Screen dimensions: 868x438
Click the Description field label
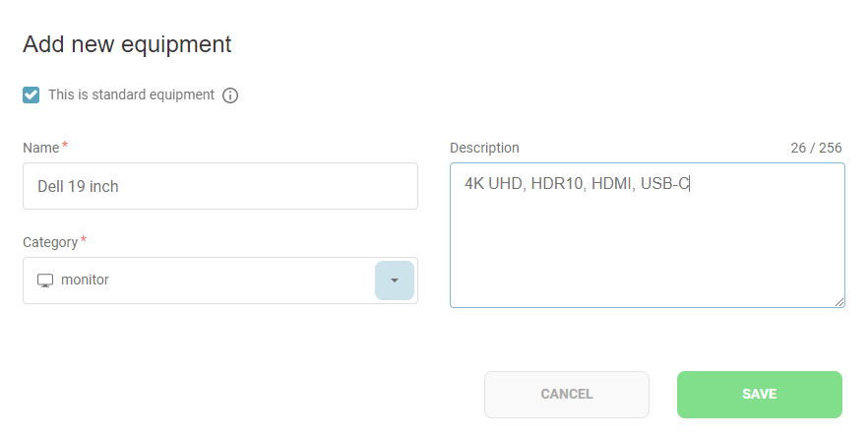coord(484,148)
